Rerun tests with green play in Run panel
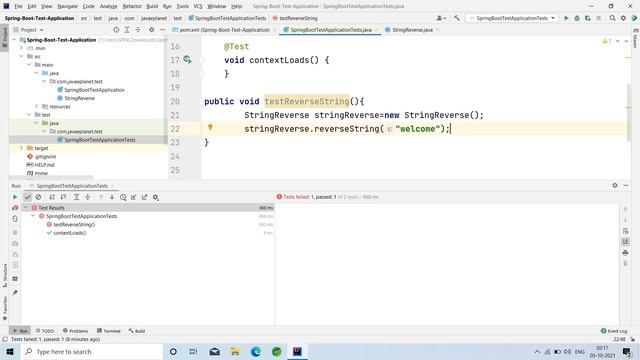Screen dimensions: 640x360 15,197
